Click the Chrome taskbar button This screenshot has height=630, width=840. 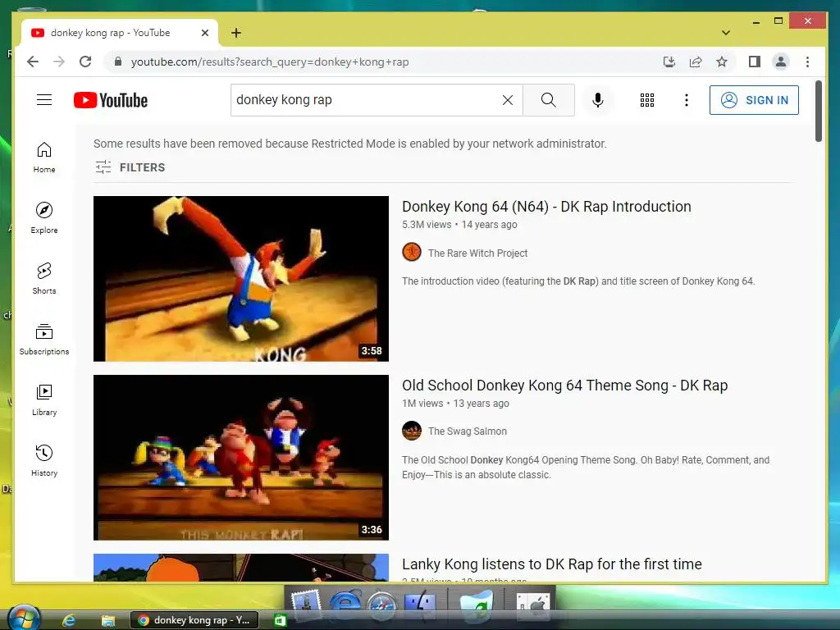tap(194, 620)
